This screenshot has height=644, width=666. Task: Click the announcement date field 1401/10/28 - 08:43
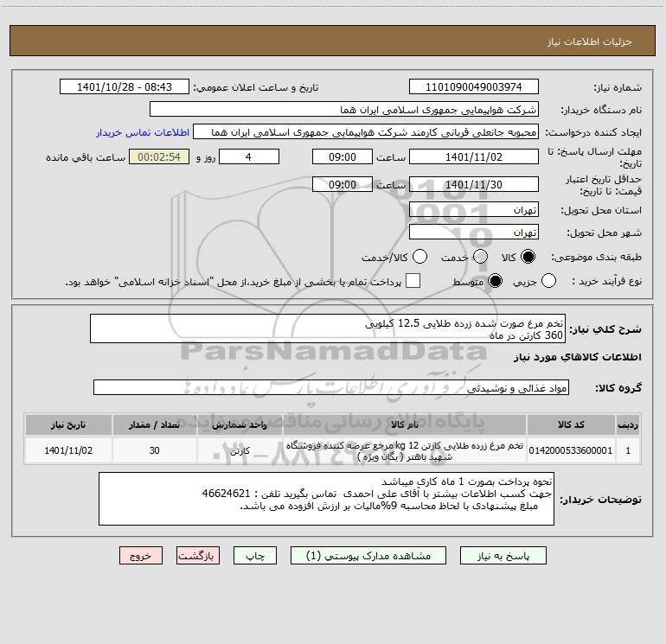pos(125,87)
